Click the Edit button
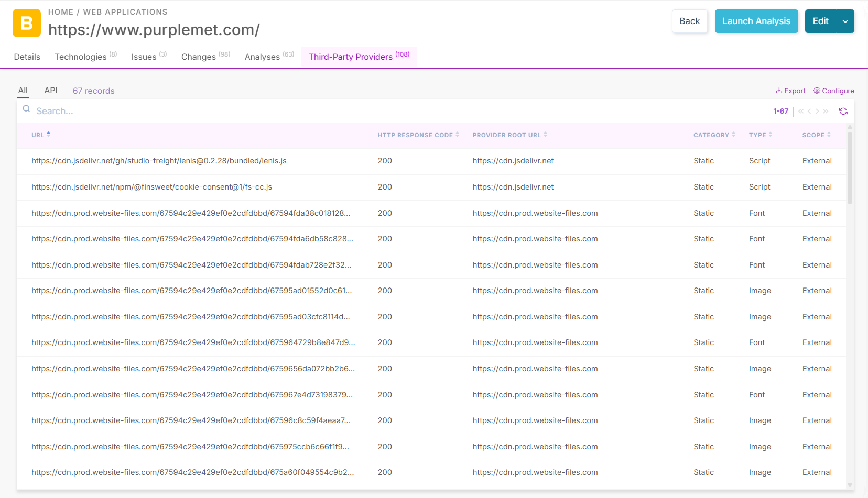 coord(821,21)
